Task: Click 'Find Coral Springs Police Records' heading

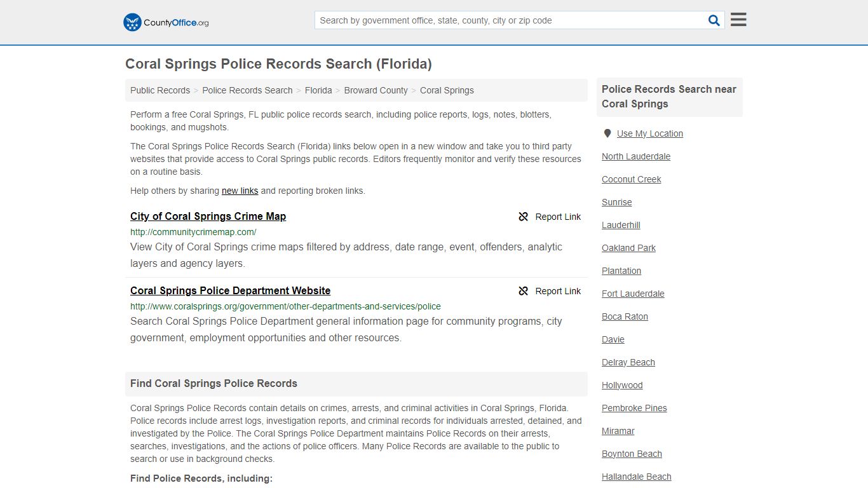Action: [x=214, y=384]
